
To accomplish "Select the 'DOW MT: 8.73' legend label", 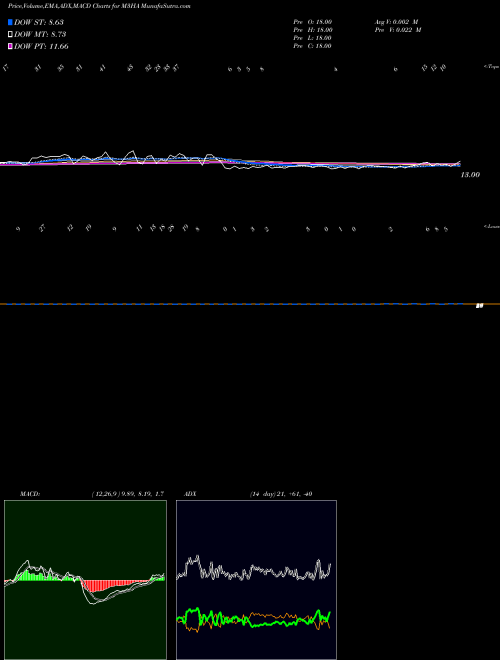I will point(40,35).
